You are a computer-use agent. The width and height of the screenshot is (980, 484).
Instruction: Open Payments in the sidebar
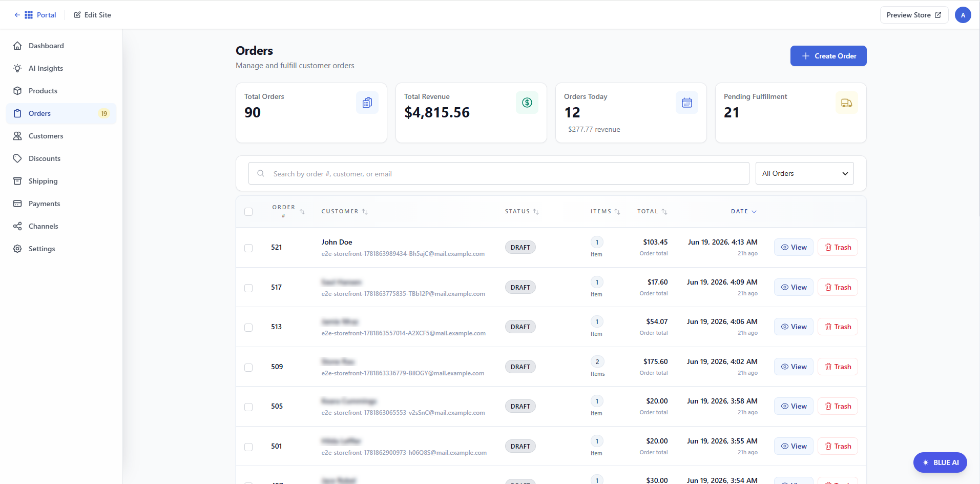(61, 204)
